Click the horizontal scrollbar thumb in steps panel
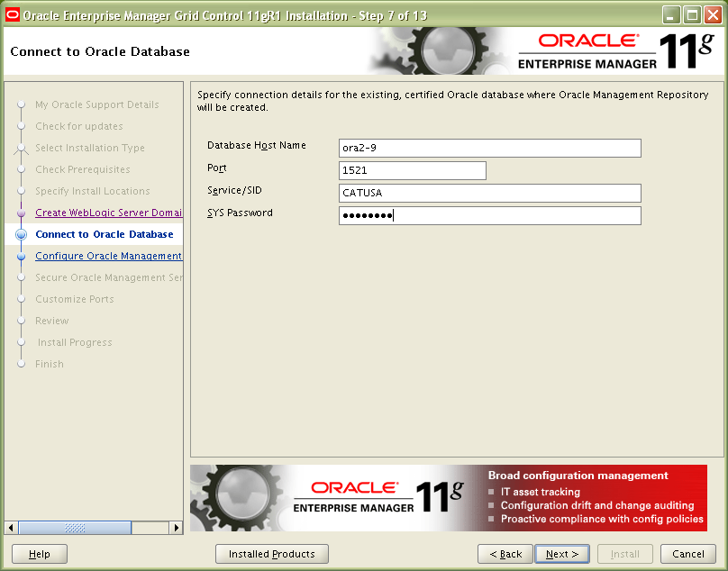The image size is (728, 571). 75,528
